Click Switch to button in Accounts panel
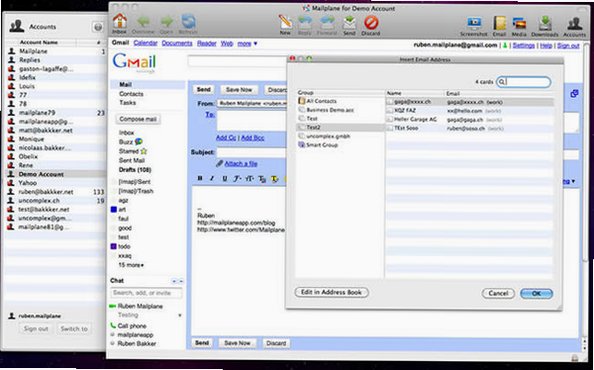Screen dimensions: 594x370 click(74, 329)
